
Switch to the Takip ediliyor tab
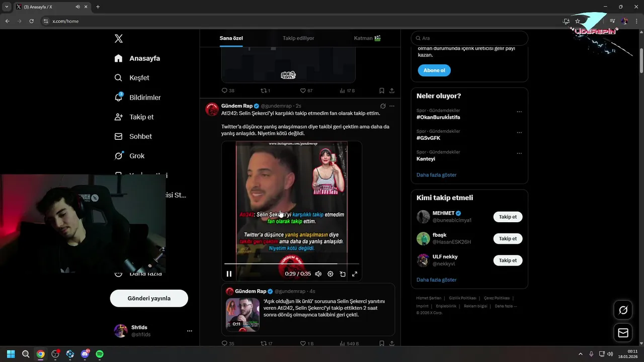coord(298,38)
